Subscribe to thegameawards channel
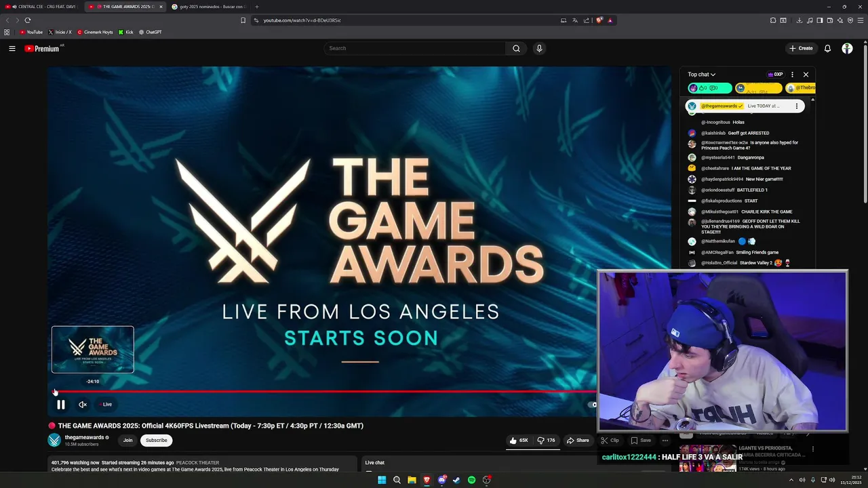This screenshot has width=868, height=488. pyautogui.click(x=156, y=441)
